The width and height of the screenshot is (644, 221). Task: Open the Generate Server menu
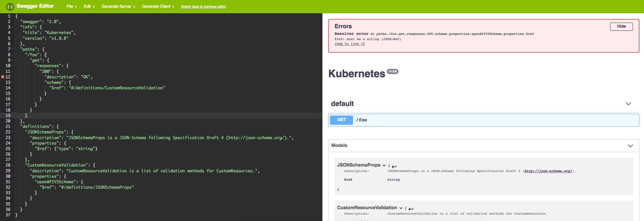(x=118, y=6)
